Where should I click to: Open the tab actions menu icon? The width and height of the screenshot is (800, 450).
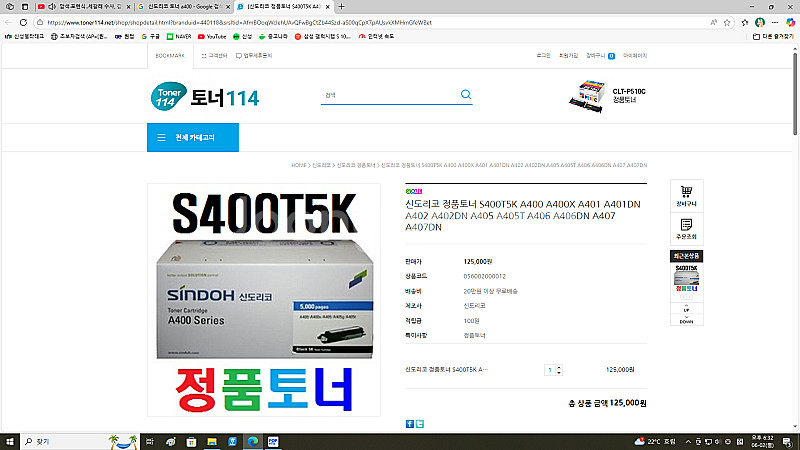pos(24,7)
